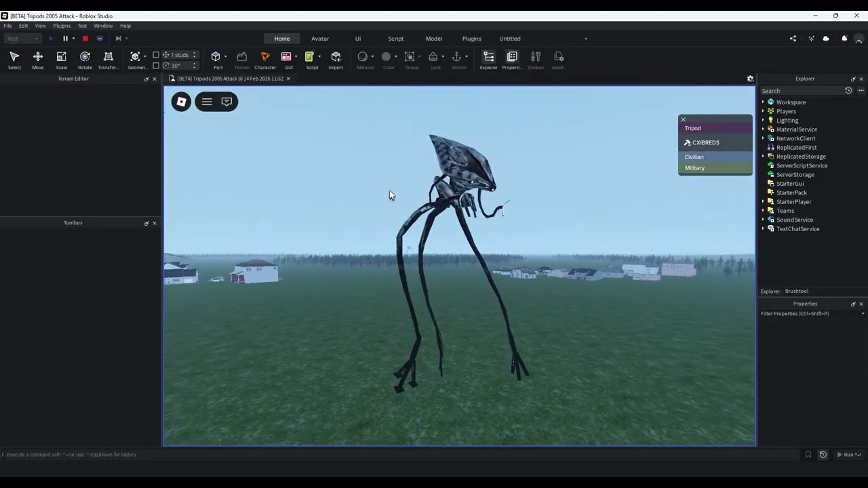Click the command bar input

click(x=400, y=455)
